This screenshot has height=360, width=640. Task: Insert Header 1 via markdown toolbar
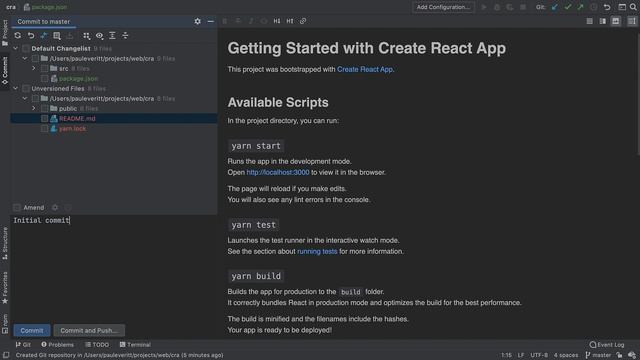coord(277,21)
